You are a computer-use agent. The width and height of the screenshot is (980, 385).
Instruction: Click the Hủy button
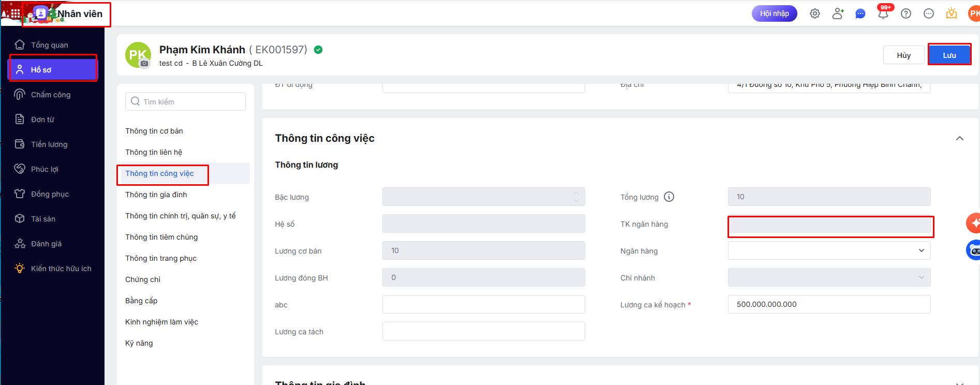pos(903,55)
